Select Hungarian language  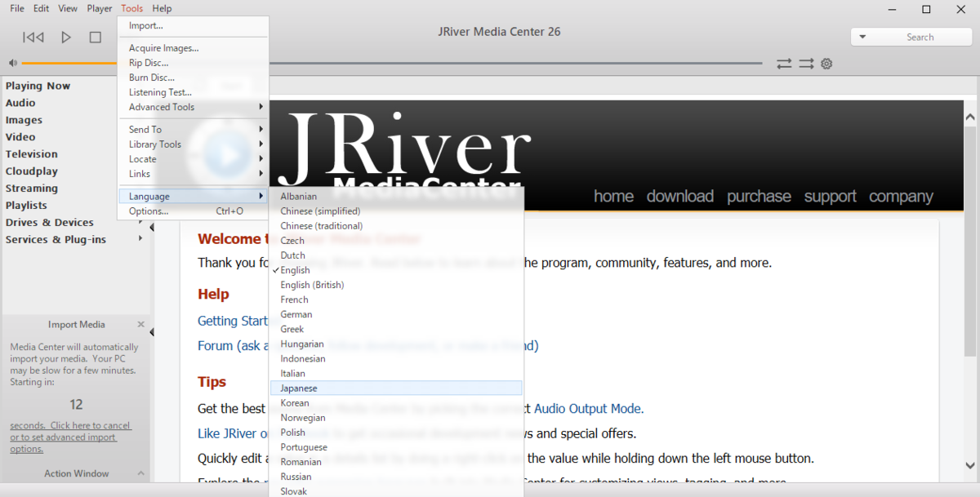(x=396, y=344)
